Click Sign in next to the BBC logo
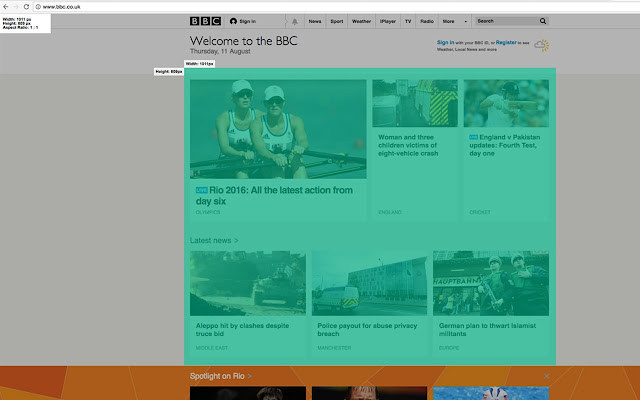The width and height of the screenshot is (640, 400). (243, 21)
